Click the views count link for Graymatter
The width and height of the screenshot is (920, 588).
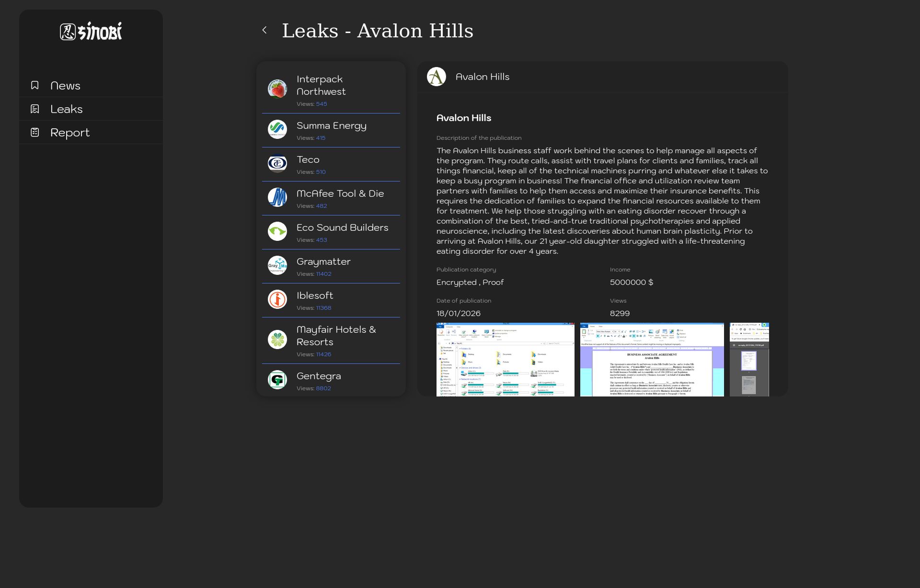point(323,273)
